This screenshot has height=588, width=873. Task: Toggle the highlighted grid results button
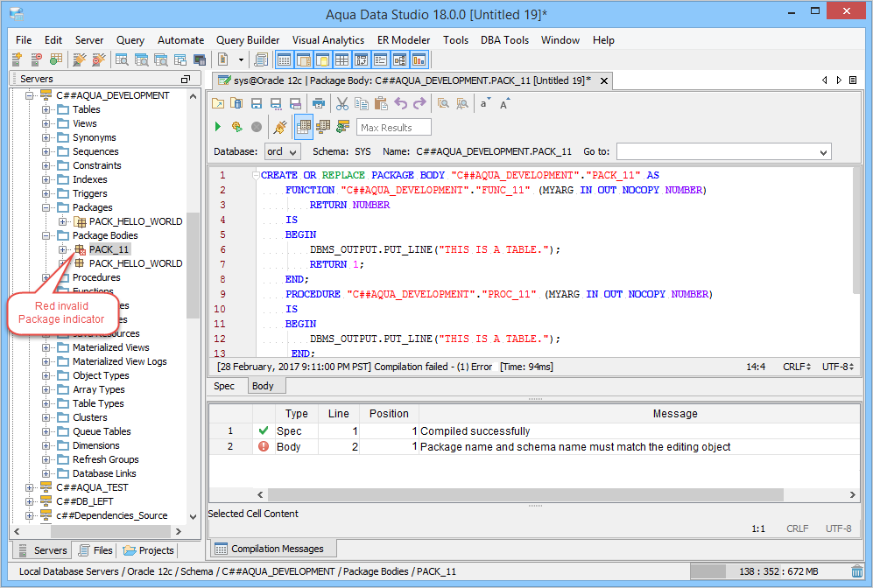pos(304,127)
